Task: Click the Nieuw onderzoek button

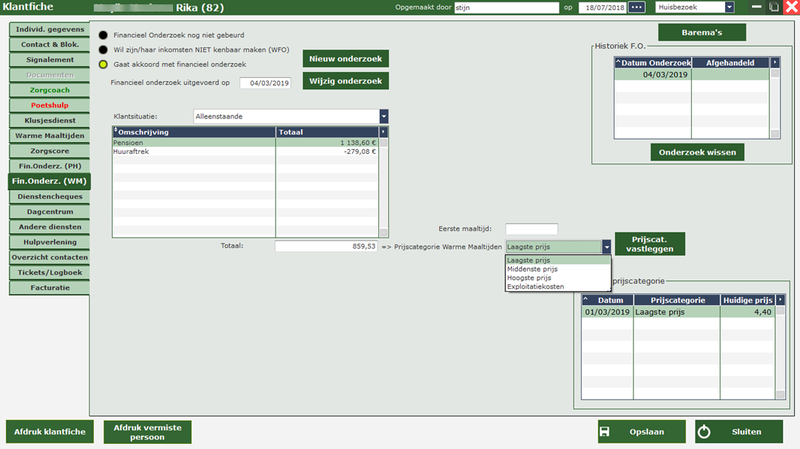Action: point(345,58)
